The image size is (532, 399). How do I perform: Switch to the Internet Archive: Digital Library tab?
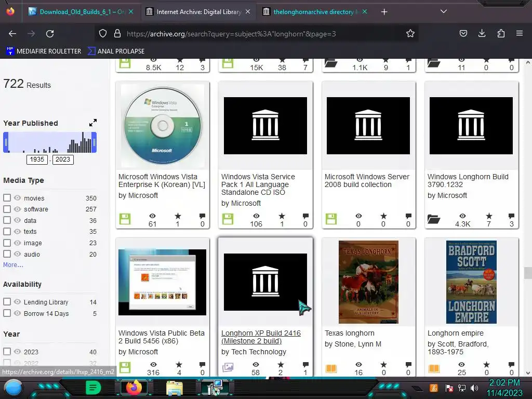(x=198, y=11)
